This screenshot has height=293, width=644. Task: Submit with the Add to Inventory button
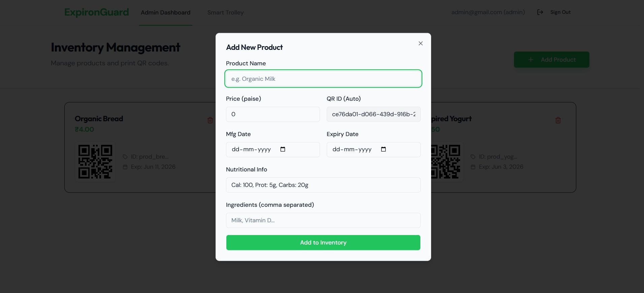point(323,242)
